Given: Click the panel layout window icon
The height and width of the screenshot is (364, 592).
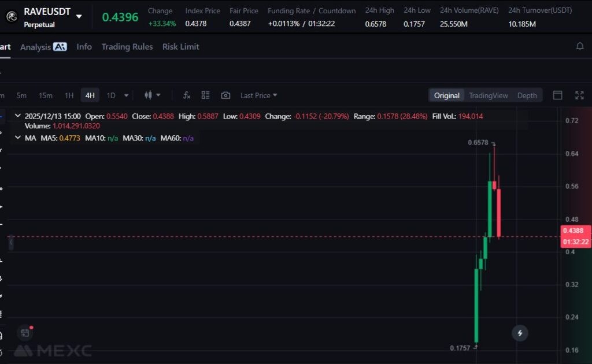Looking at the screenshot, I should point(557,95).
